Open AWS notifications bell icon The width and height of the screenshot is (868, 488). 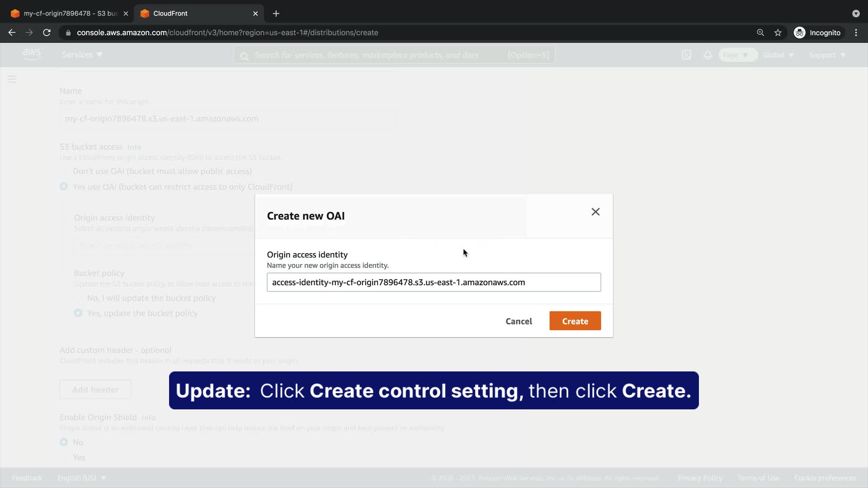(708, 55)
